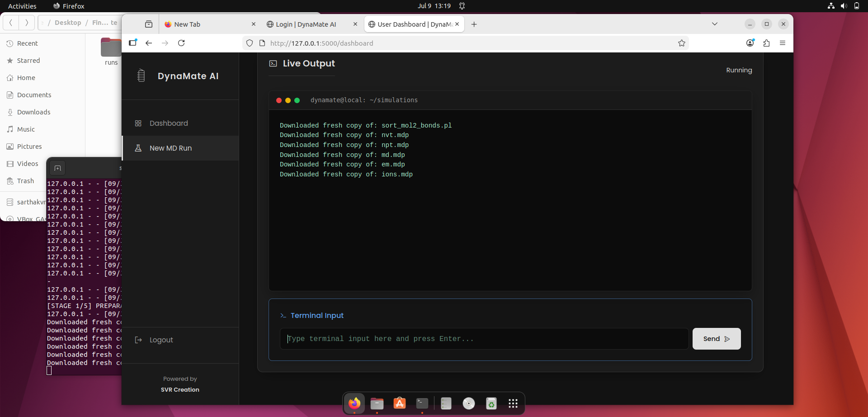Click the Terminal Input prompt icon
868x417 pixels.
tap(283, 316)
